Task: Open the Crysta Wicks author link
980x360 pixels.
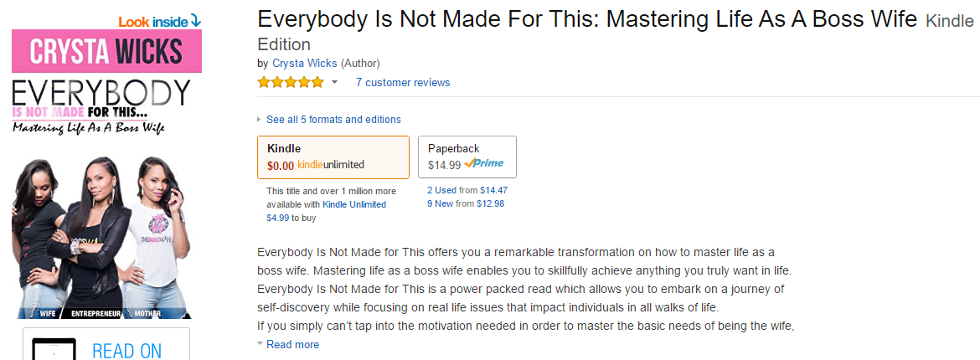Action: click(x=305, y=63)
